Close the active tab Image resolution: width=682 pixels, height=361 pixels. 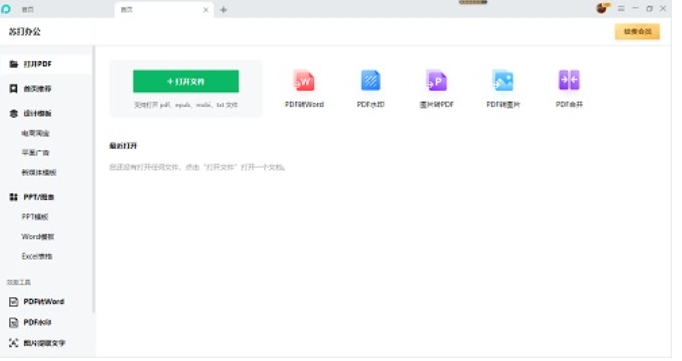206,10
